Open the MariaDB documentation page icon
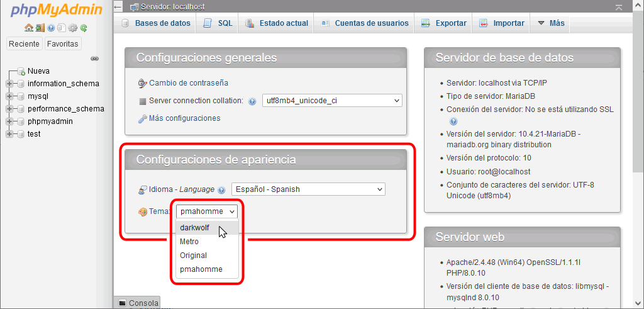 point(62,28)
